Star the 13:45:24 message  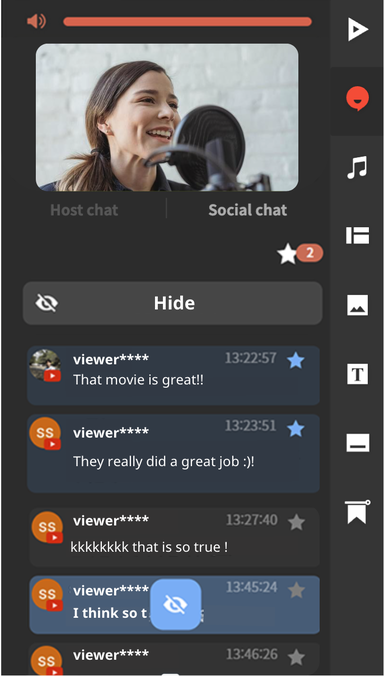296,590
